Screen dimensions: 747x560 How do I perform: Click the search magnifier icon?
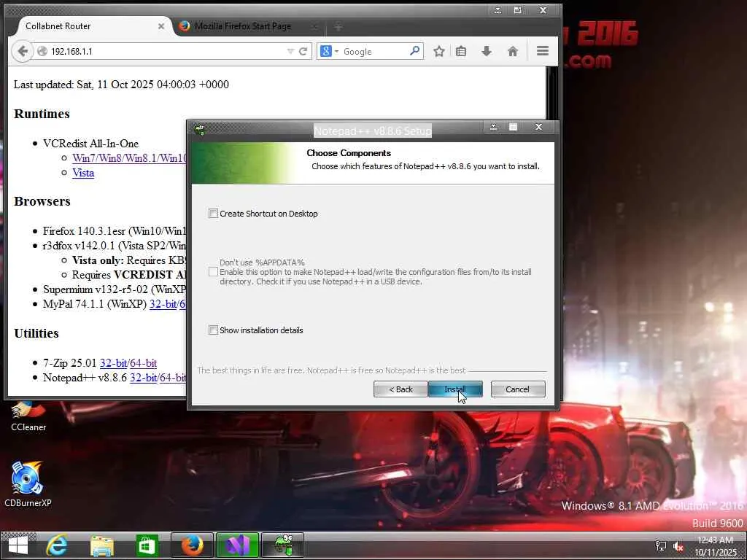[414, 50]
